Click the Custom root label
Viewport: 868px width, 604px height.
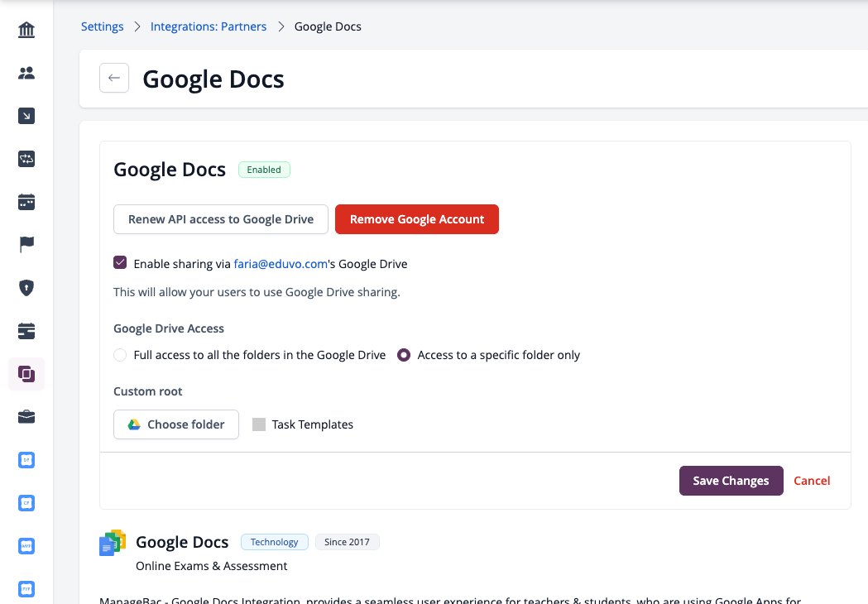tap(148, 391)
